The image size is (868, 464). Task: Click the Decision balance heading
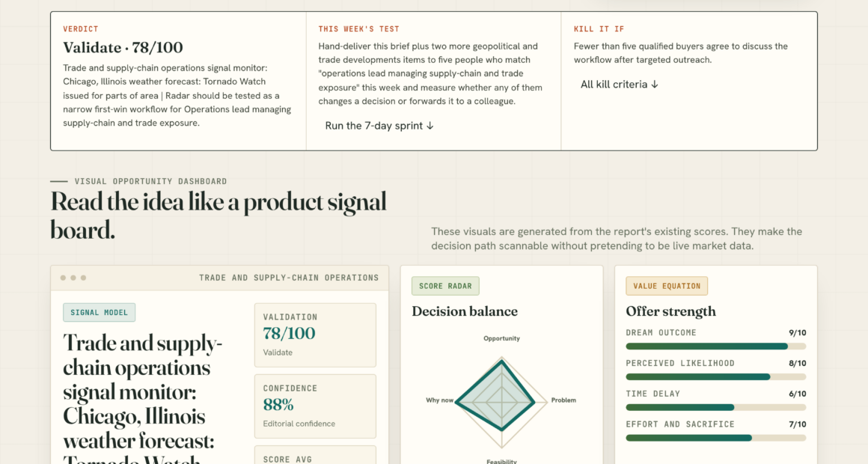click(x=465, y=311)
